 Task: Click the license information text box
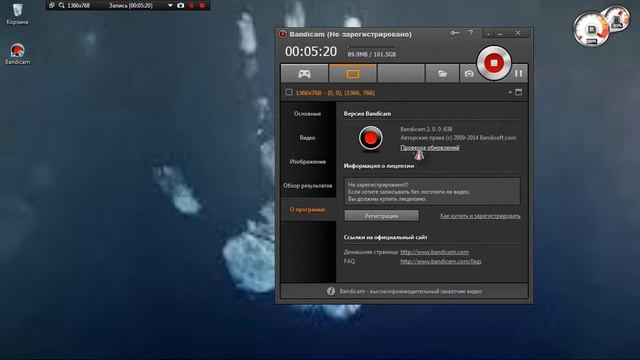tap(432, 191)
